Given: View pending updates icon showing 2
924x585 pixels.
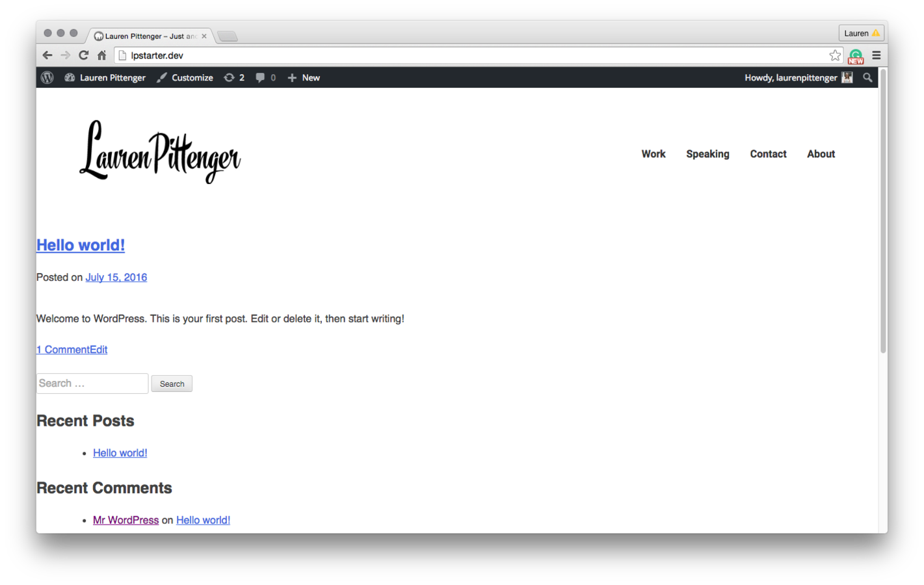Looking at the screenshot, I should (234, 77).
